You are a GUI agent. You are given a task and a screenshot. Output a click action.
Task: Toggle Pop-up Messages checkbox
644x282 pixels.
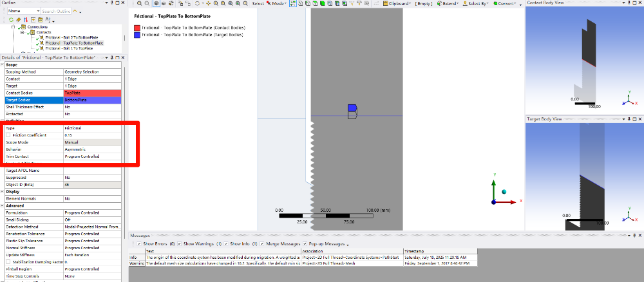pyautogui.click(x=305, y=244)
